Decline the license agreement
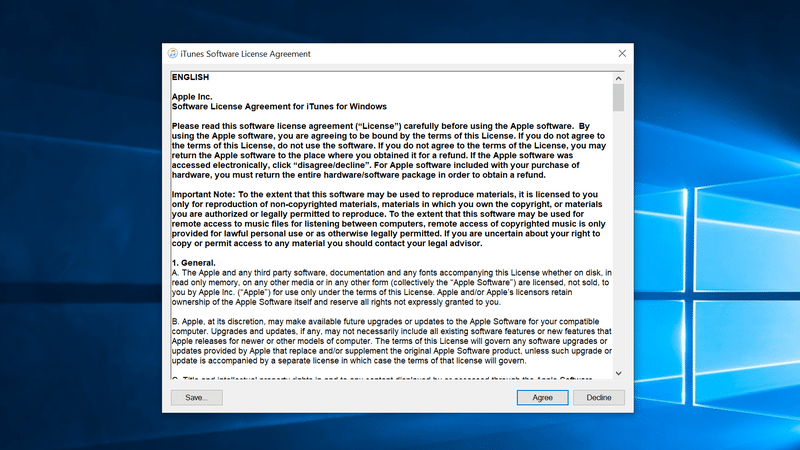The height and width of the screenshot is (450, 800). coord(598,397)
